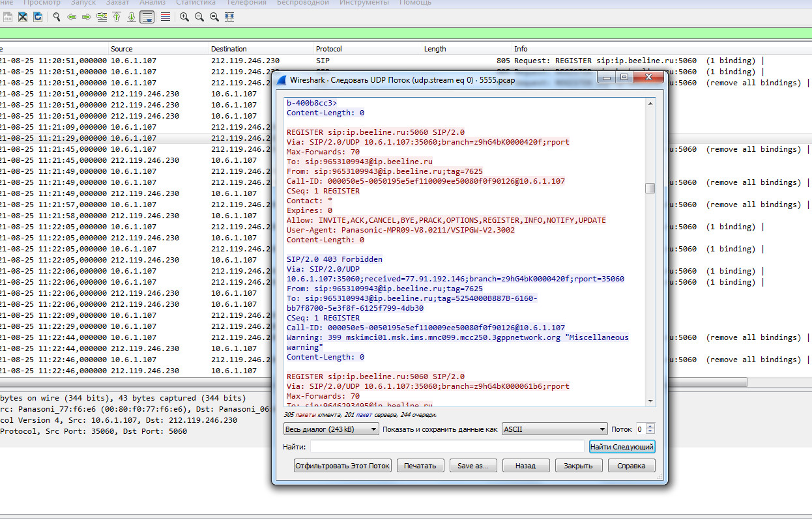Close the capture file via toolbar icon
This screenshot has height=525, width=812.
tap(23, 17)
